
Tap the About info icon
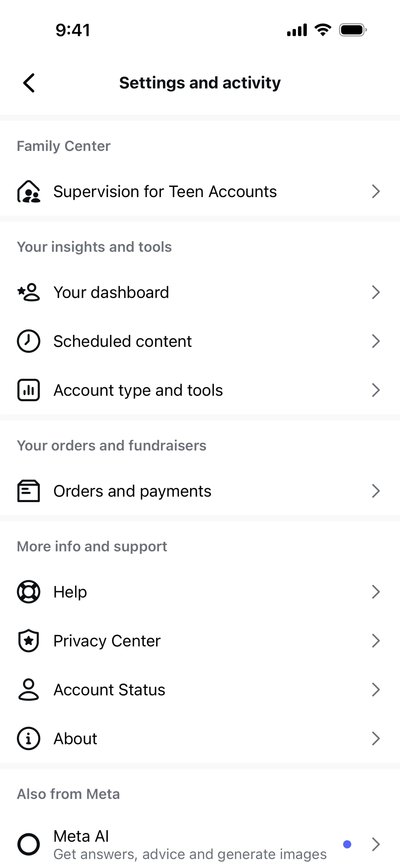pyautogui.click(x=29, y=738)
